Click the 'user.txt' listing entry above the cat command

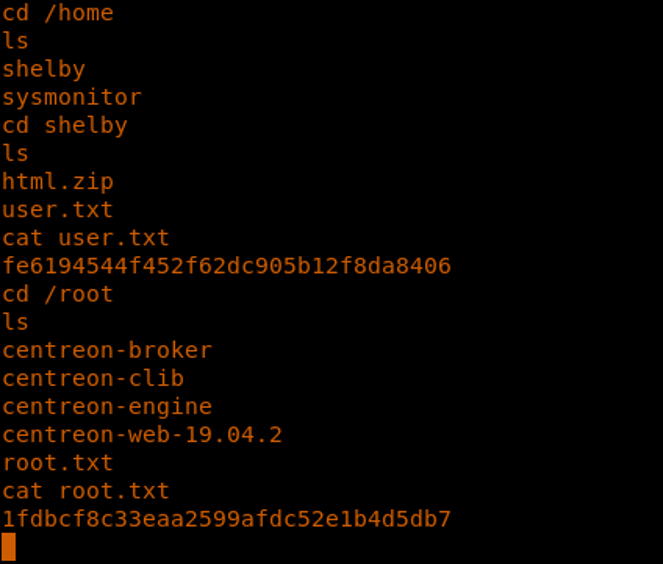coord(57,209)
